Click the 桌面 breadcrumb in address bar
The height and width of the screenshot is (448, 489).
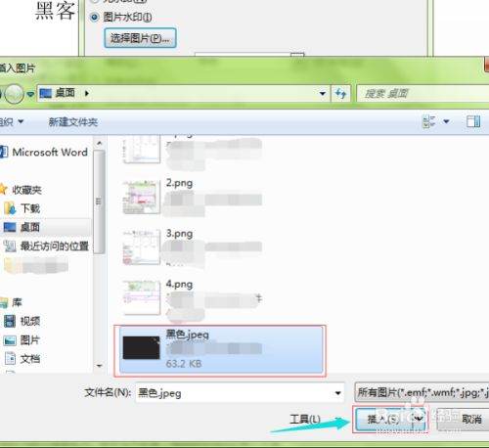65,93
